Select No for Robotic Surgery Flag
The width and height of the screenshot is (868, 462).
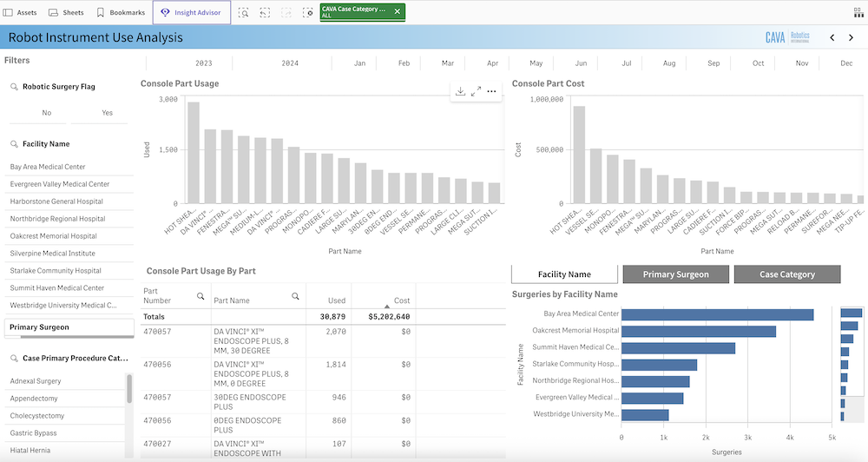click(x=47, y=113)
